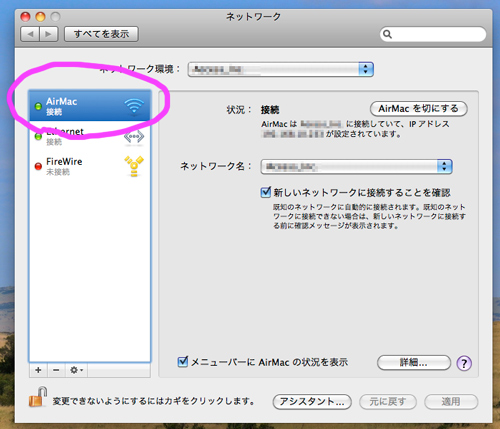Screen dimensions: 500x429
Task: Click the search field in toolbar
Action: [x=433, y=34]
